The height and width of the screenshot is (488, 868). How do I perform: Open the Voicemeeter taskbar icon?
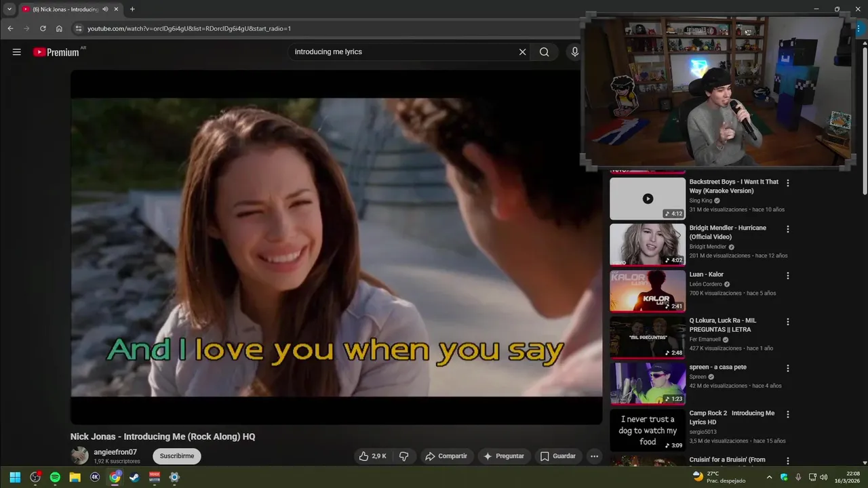[155, 477]
